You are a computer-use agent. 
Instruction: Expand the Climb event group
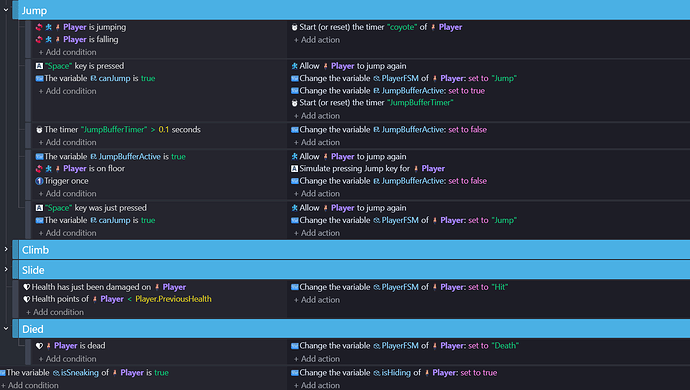pos(6,249)
